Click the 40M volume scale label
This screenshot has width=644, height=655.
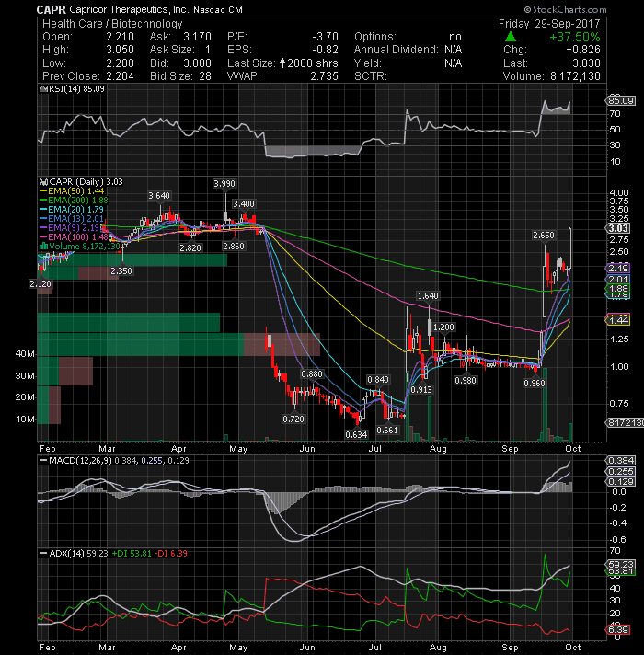click(x=25, y=354)
